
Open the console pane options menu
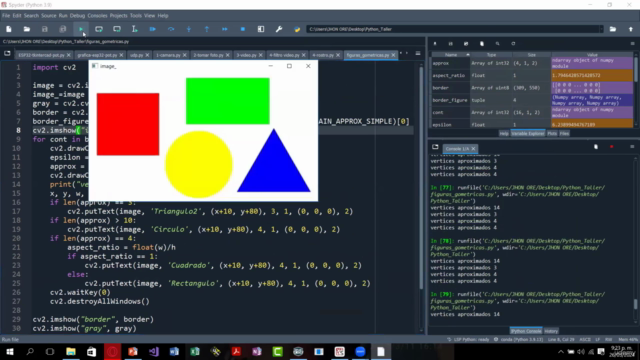click(632, 147)
